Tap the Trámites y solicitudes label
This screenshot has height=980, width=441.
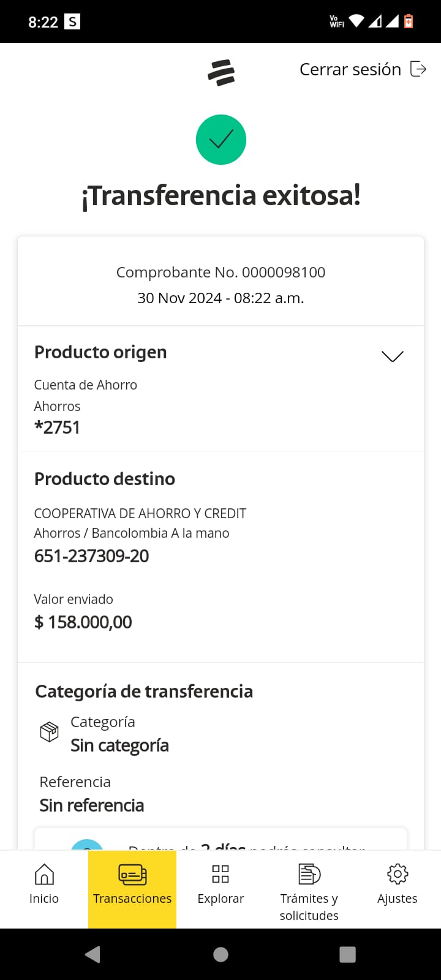pos(309,907)
